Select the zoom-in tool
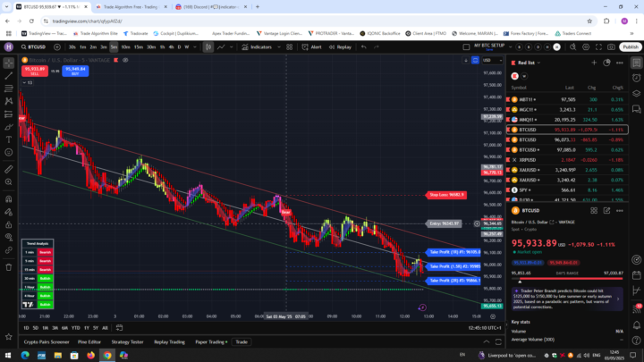644x362 pixels. [9, 181]
